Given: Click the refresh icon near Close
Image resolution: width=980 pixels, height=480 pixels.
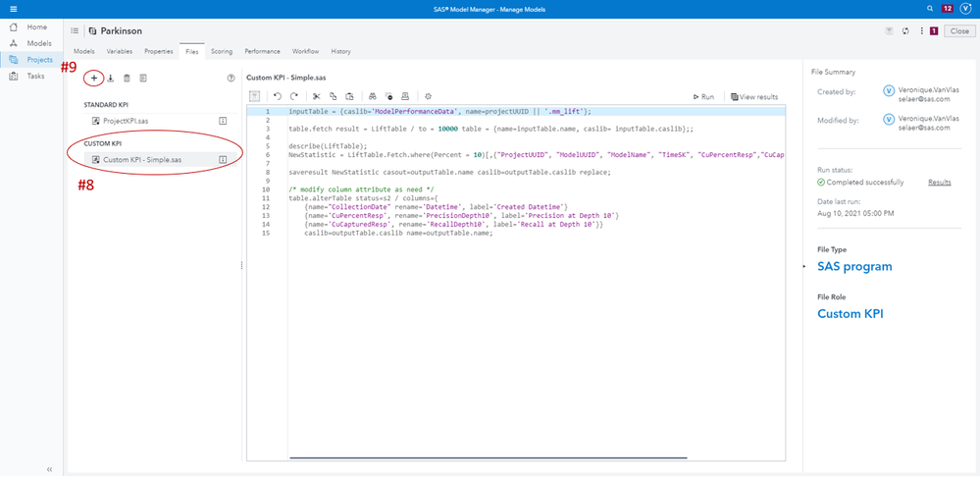Looking at the screenshot, I should coord(904,30).
